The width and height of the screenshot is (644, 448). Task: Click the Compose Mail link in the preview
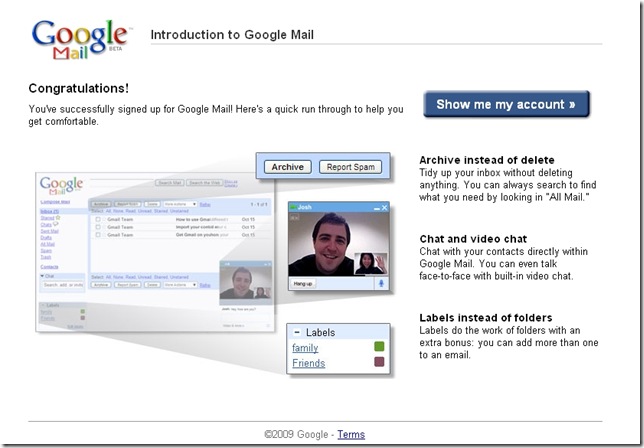point(55,202)
